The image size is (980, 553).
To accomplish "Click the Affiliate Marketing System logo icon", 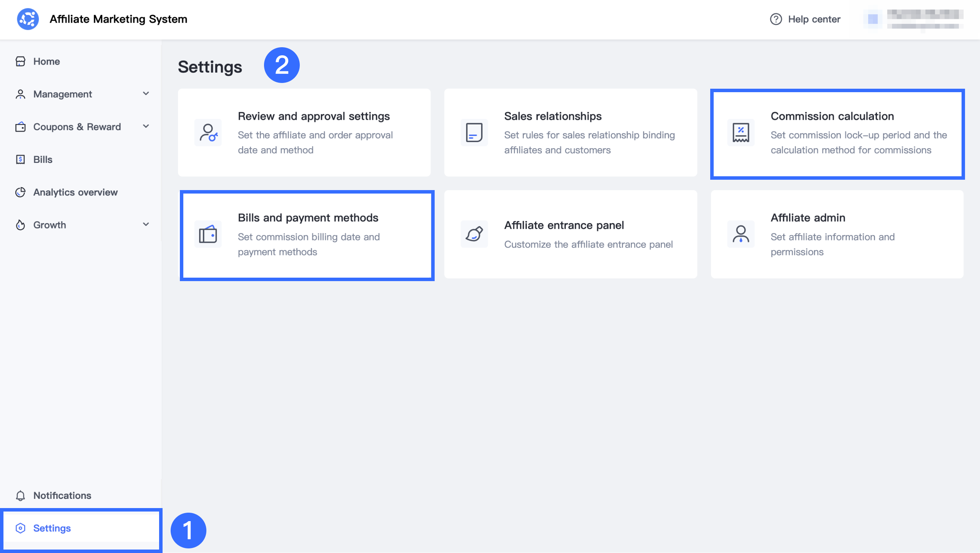I will pos(28,19).
